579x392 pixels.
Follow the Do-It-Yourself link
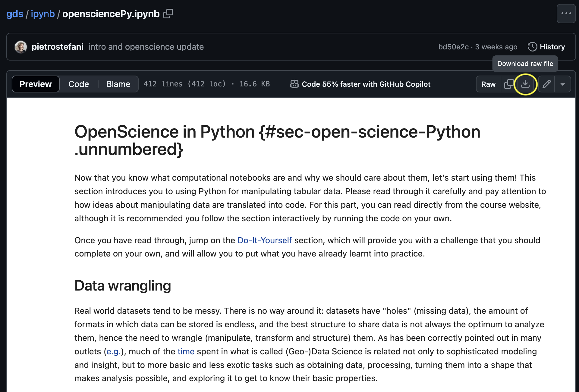coord(264,240)
